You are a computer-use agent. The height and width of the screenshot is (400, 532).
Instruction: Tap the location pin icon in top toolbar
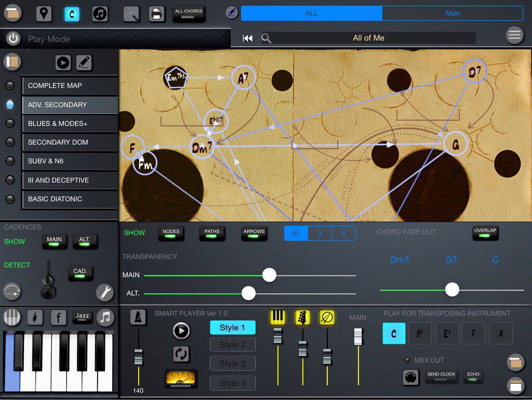click(x=44, y=14)
